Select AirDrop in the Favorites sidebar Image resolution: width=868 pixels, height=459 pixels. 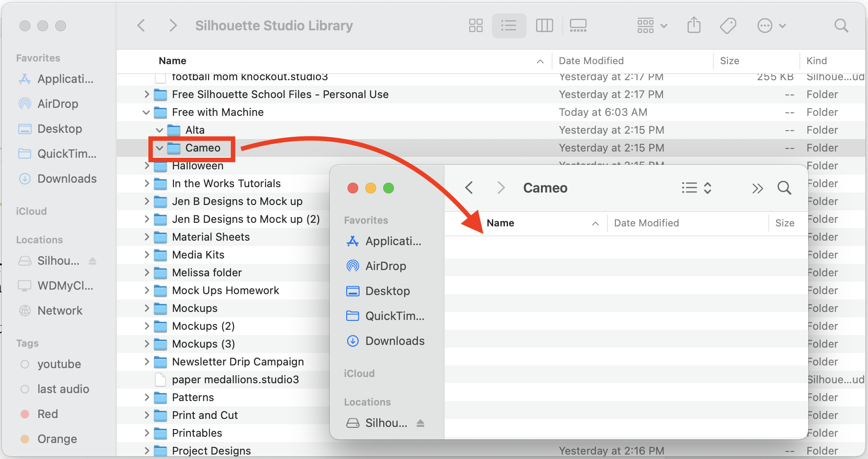[x=57, y=103]
